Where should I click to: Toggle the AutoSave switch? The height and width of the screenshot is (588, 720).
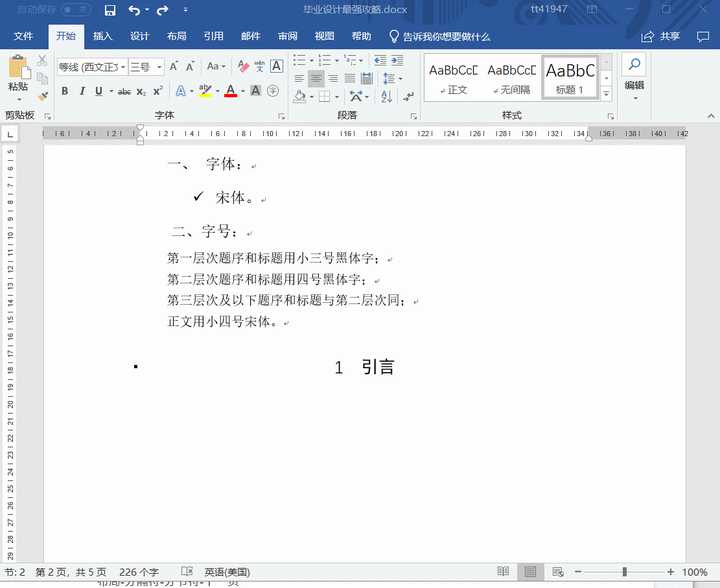click(75, 10)
